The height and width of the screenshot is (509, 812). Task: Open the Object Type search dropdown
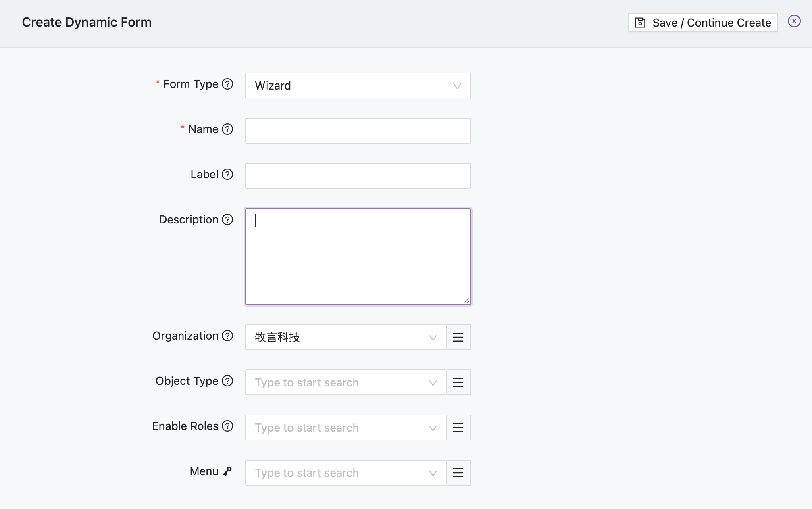point(345,382)
